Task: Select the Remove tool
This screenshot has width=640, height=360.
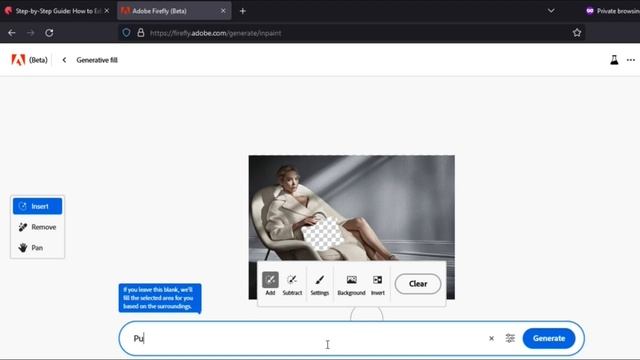Action: pos(37,227)
